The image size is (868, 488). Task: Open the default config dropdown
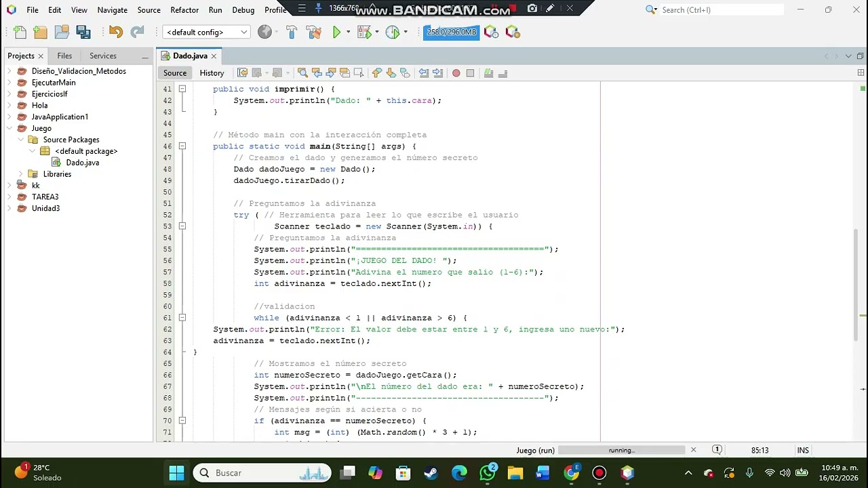tap(206, 32)
